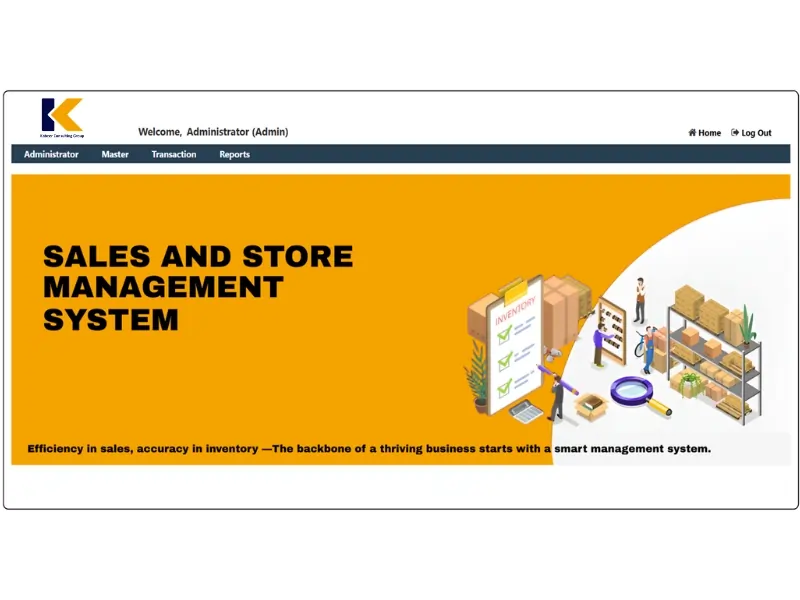The image size is (800, 600).
Task: Click the open cardboard box illustration
Action: 592,405
